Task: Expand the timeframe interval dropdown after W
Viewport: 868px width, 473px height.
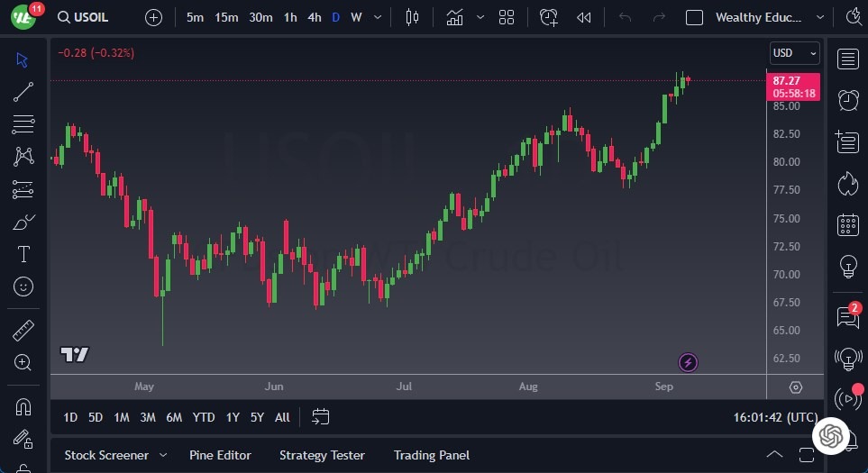Action: coord(377,17)
